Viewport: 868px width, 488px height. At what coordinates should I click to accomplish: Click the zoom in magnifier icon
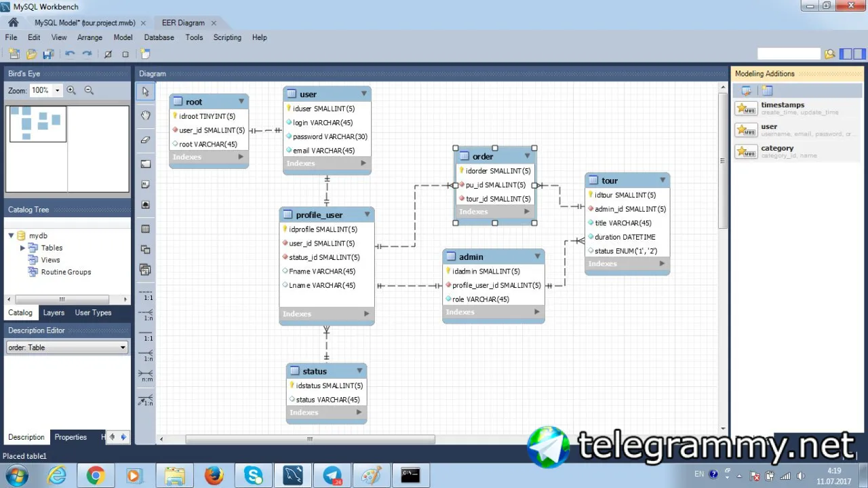pos(71,90)
